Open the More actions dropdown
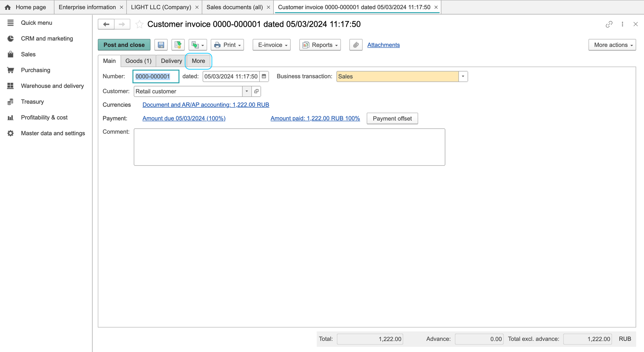This screenshot has width=644, height=352. 612,45
